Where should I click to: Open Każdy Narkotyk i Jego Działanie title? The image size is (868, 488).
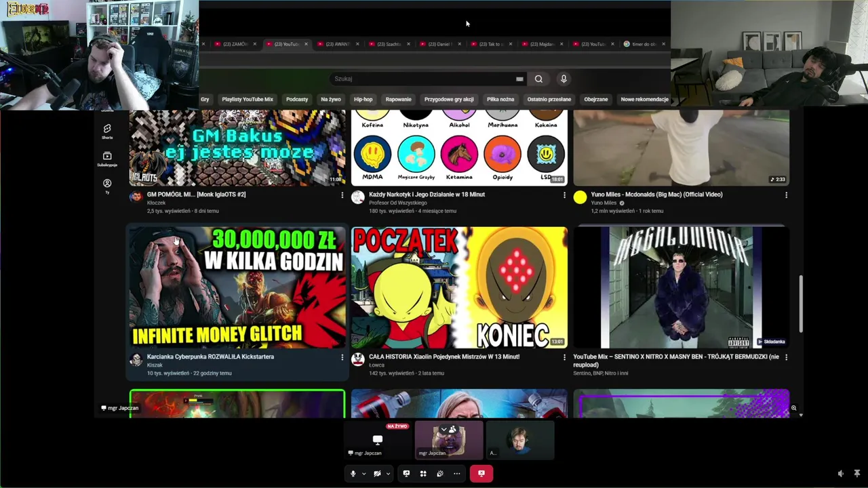(x=427, y=195)
